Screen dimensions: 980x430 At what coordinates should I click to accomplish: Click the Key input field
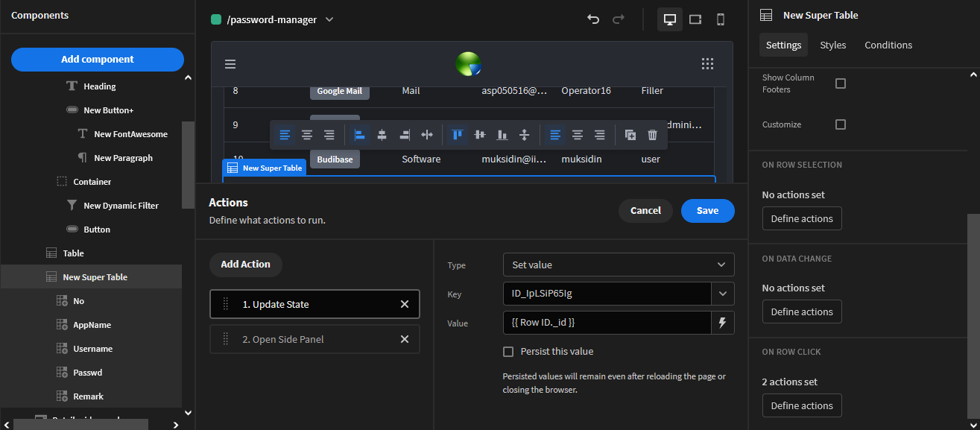[x=607, y=294]
